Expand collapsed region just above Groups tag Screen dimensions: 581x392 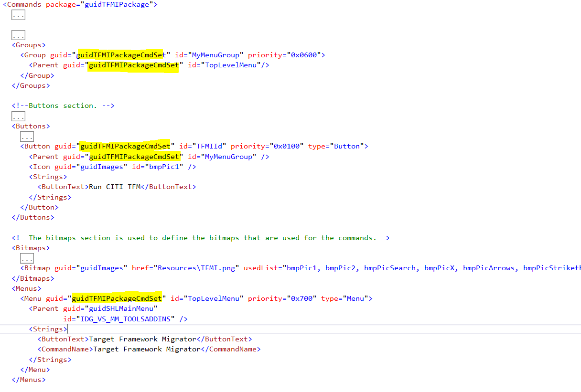(18, 35)
